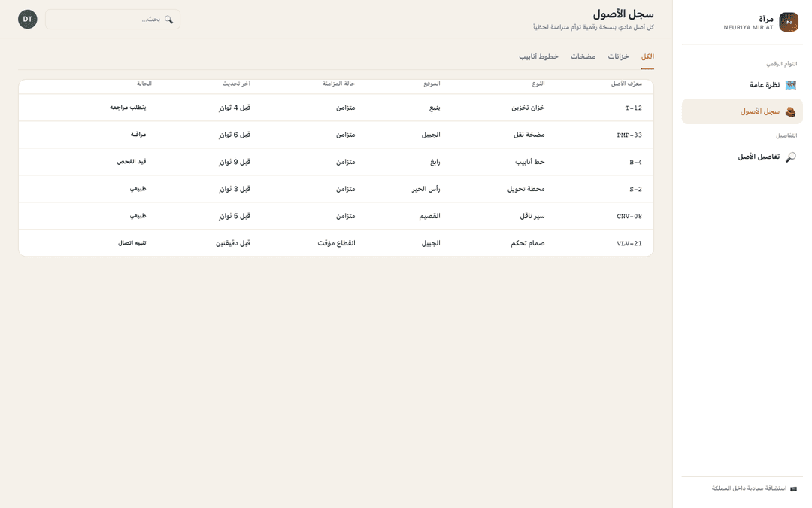
Task: Open نظرة عامة in the sidebar
Action: [742, 85]
